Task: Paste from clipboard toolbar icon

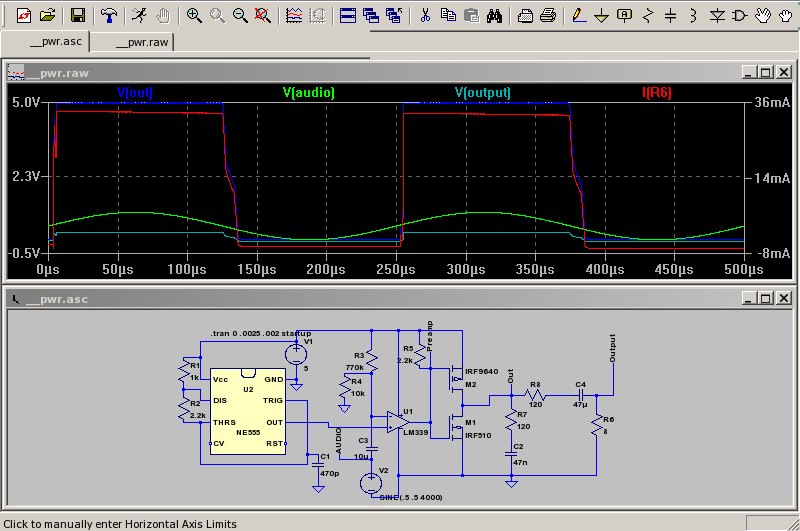Action: pos(471,15)
